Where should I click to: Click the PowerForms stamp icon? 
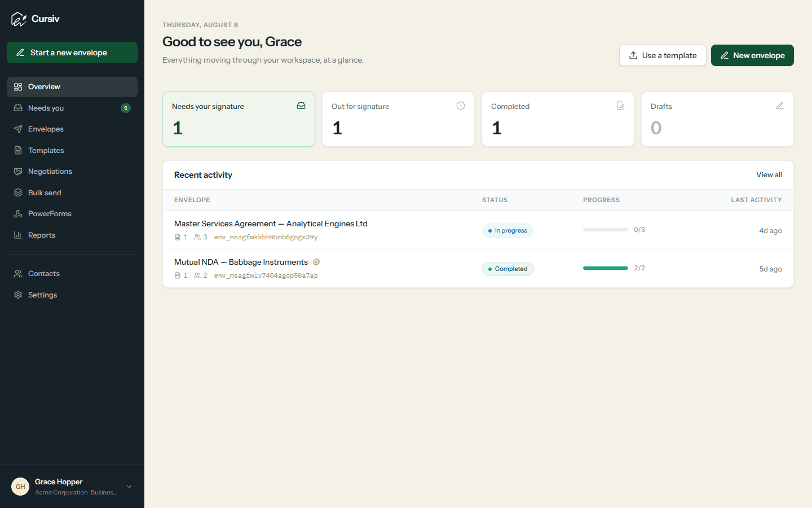coord(18,214)
